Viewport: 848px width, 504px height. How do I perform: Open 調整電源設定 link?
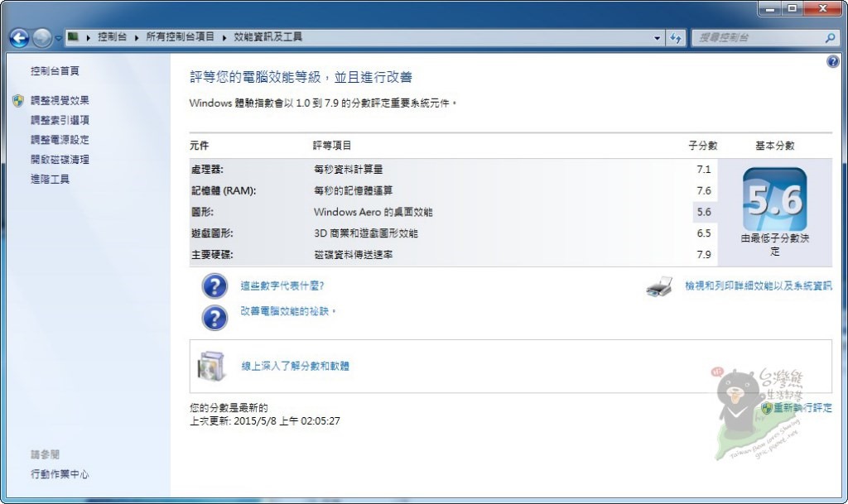(x=60, y=139)
